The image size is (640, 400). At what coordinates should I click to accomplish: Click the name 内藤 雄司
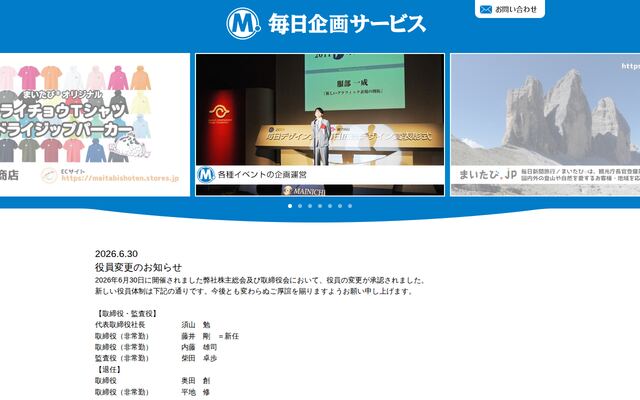pos(199,347)
